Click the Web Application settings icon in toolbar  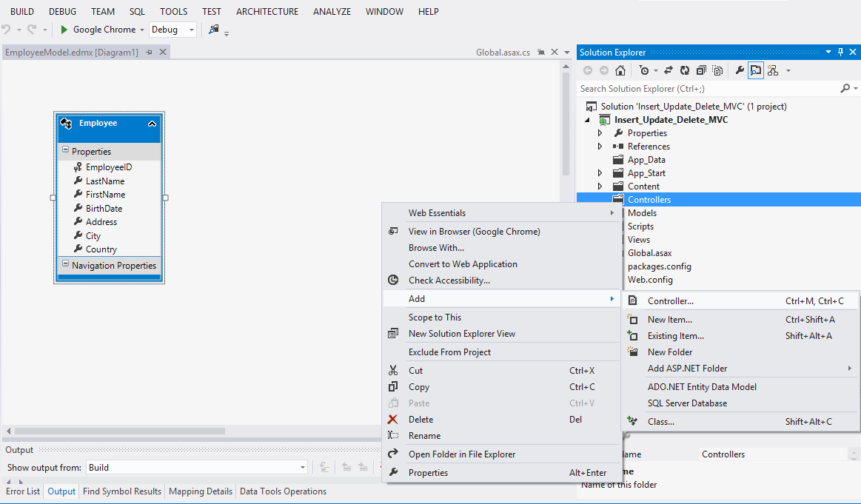click(x=214, y=30)
